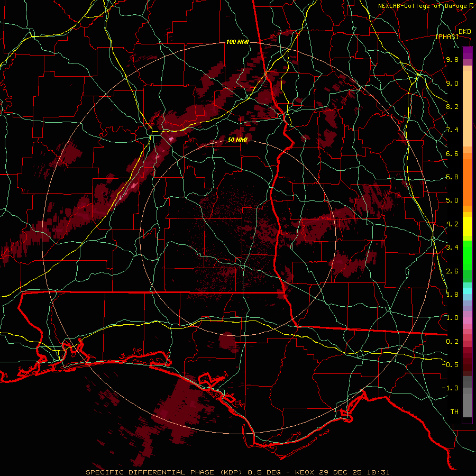
Task: Click the 6.6 legend value
Action: (452, 153)
